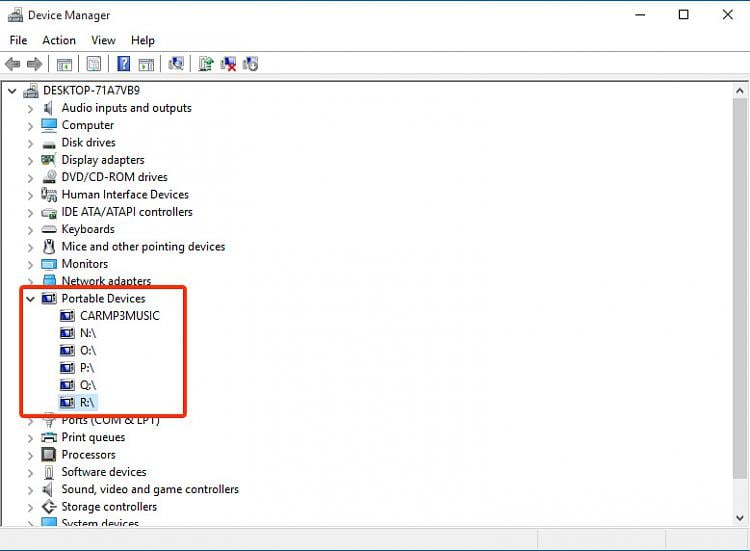Click the Processors chip icon
The width and height of the screenshot is (750, 551).
tap(49, 454)
